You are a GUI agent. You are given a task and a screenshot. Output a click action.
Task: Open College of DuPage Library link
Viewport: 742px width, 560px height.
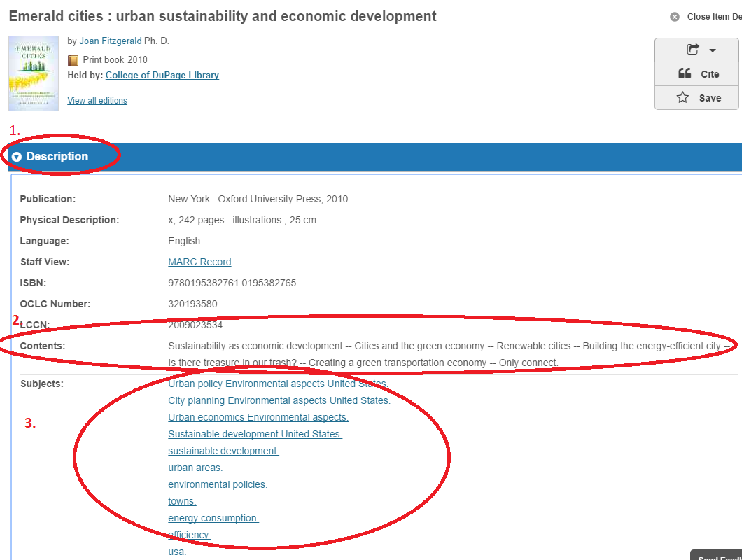[x=162, y=75]
